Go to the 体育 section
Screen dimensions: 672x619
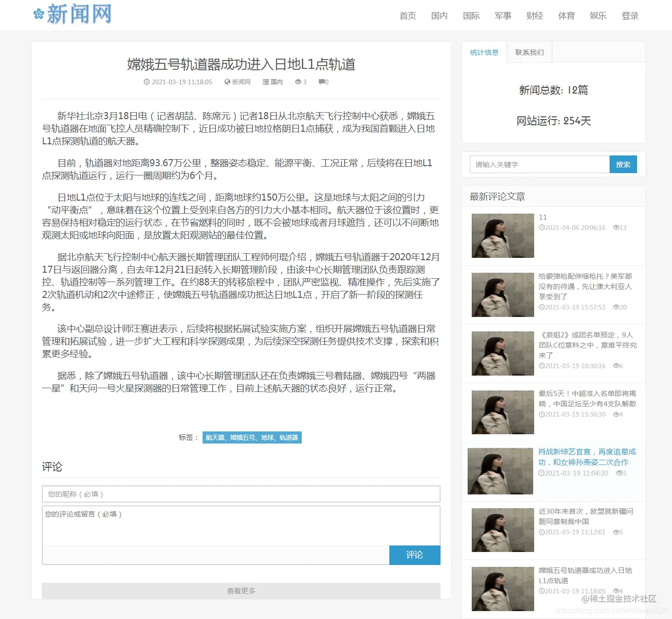pos(566,16)
